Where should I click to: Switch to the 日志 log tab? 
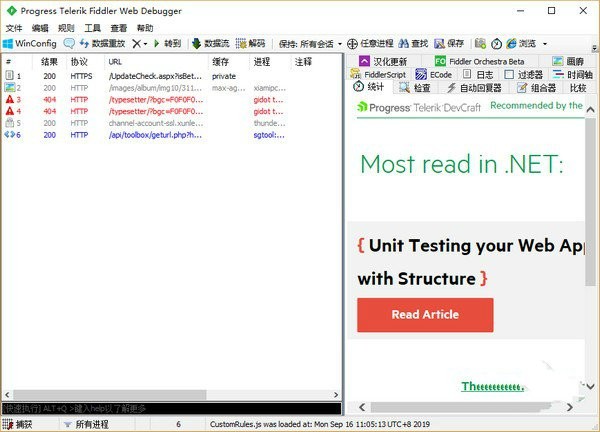(x=478, y=75)
